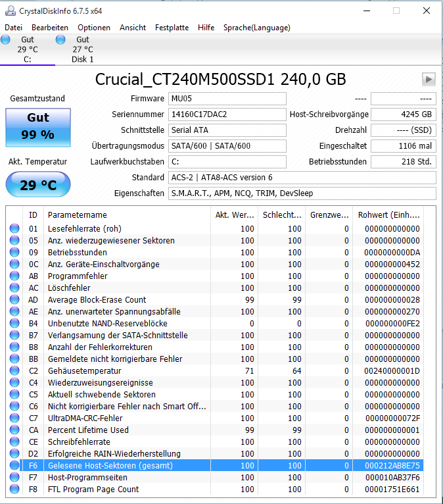Open the Optionen menu
Screen dimensions: 443x504
point(94,28)
